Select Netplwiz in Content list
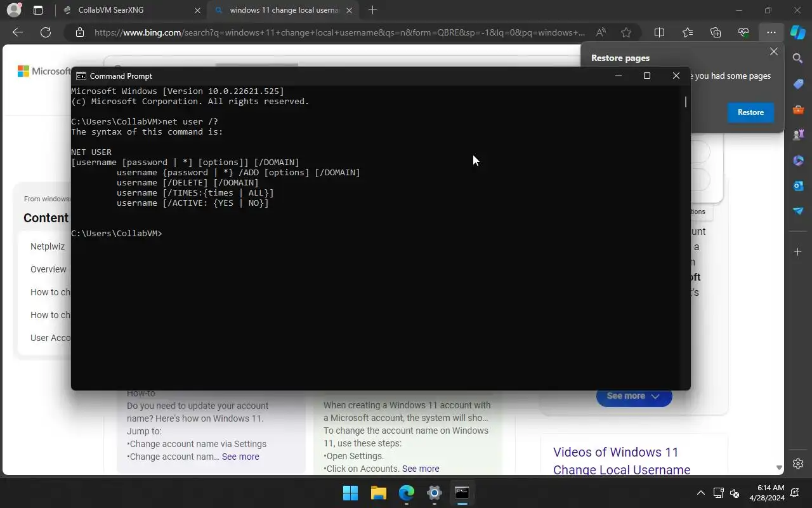This screenshot has width=812, height=508. tap(48, 246)
